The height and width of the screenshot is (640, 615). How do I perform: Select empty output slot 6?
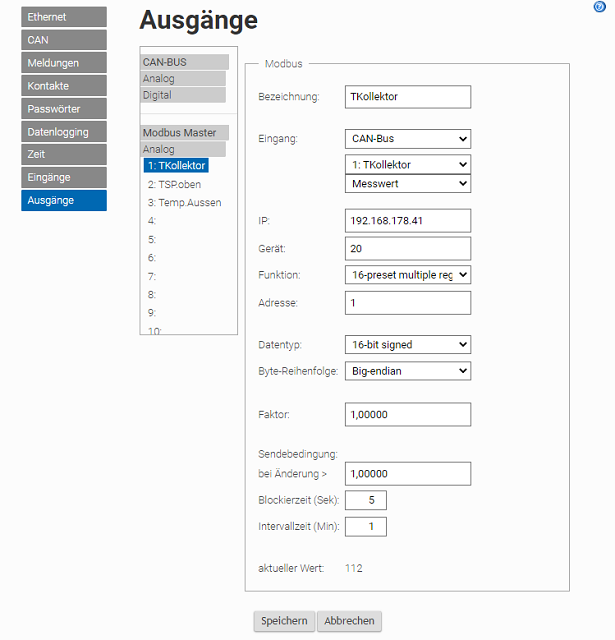coord(152,258)
